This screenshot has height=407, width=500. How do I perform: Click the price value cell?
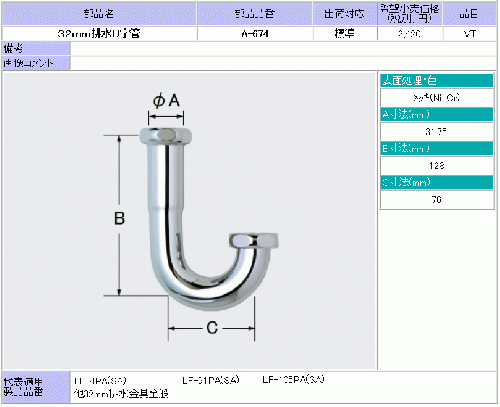410,34
